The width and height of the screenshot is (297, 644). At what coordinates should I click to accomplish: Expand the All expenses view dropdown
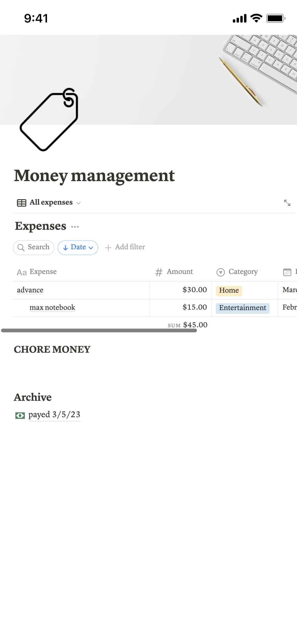(x=78, y=203)
